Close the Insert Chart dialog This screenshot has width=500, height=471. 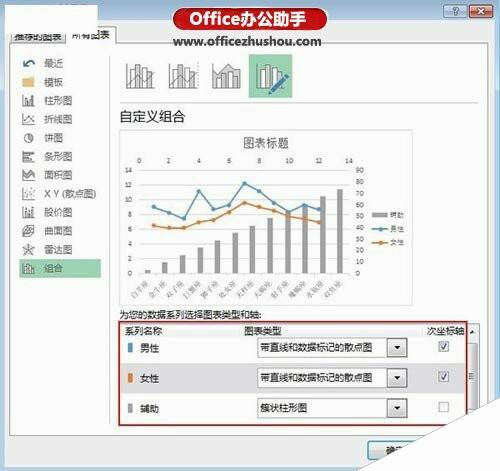coord(481,12)
